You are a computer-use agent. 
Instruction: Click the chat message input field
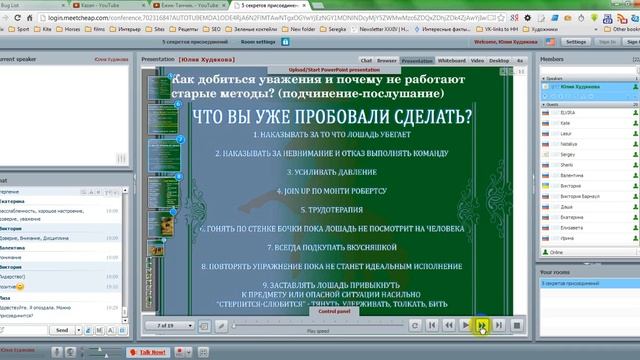click(x=24, y=330)
